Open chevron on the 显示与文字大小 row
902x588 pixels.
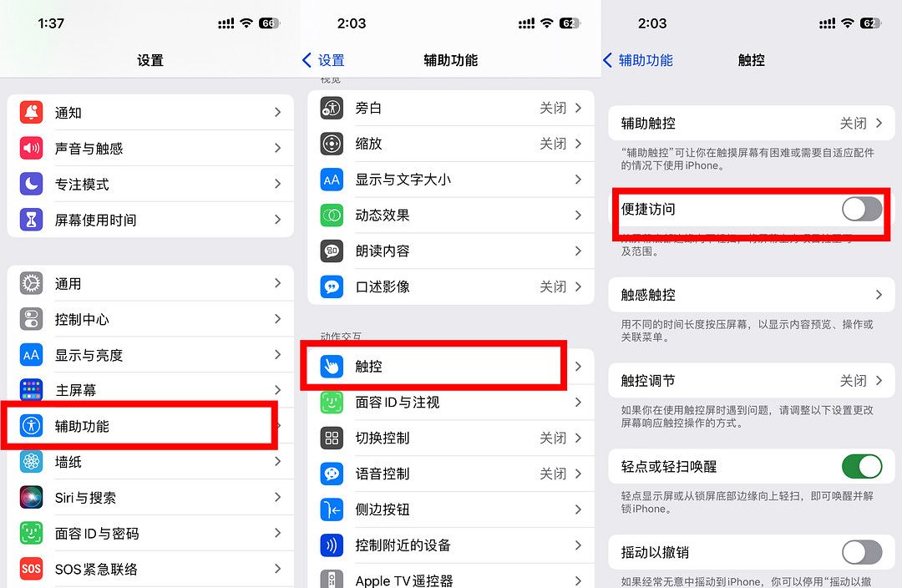point(578,180)
